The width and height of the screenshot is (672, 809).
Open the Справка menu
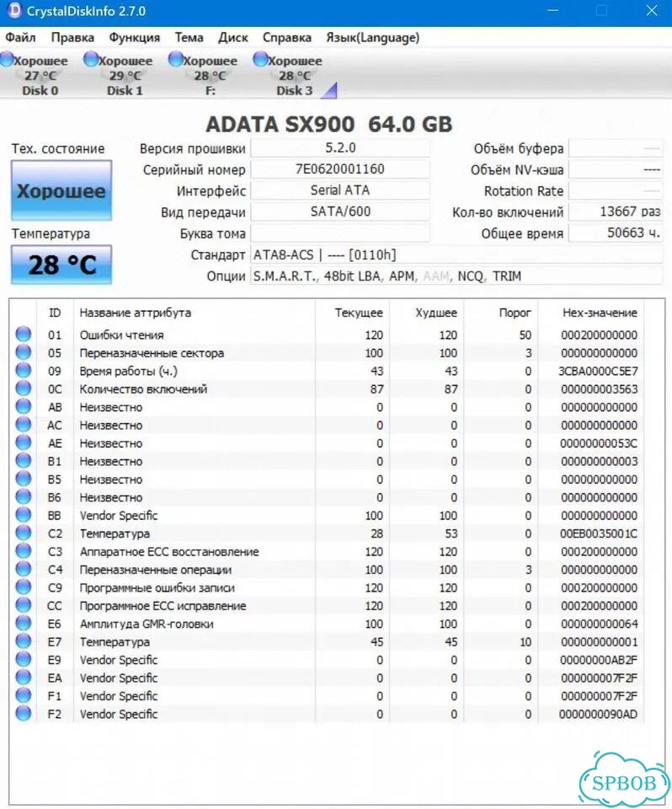pyautogui.click(x=287, y=38)
